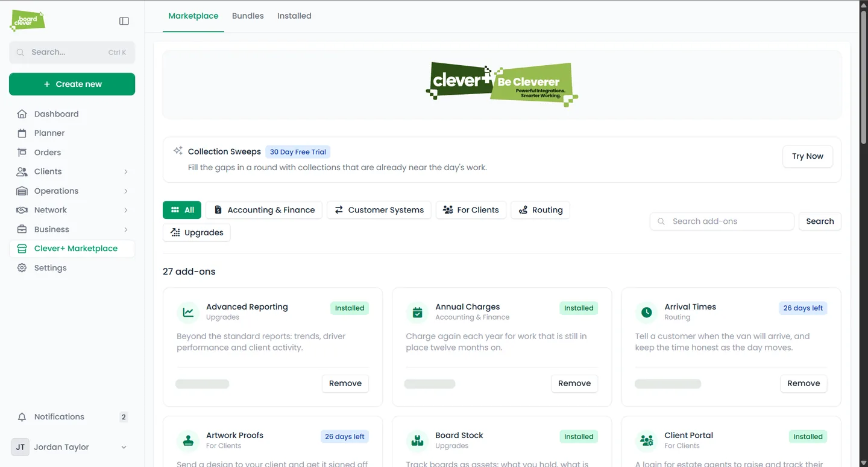Click the Advanced Reporting chart icon
This screenshot has width=868, height=467.
point(188,313)
